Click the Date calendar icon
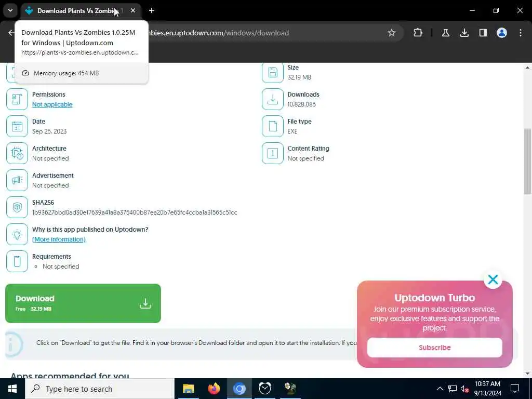 pos(17,126)
